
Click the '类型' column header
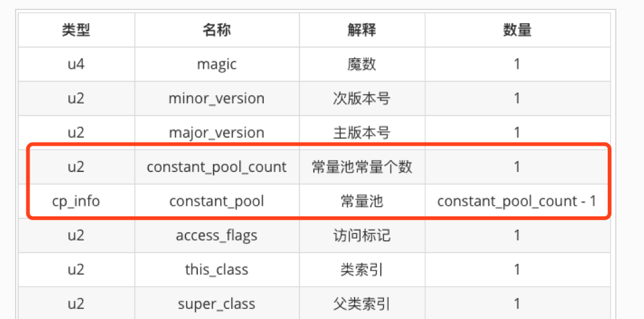pyautogui.click(x=76, y=29)
